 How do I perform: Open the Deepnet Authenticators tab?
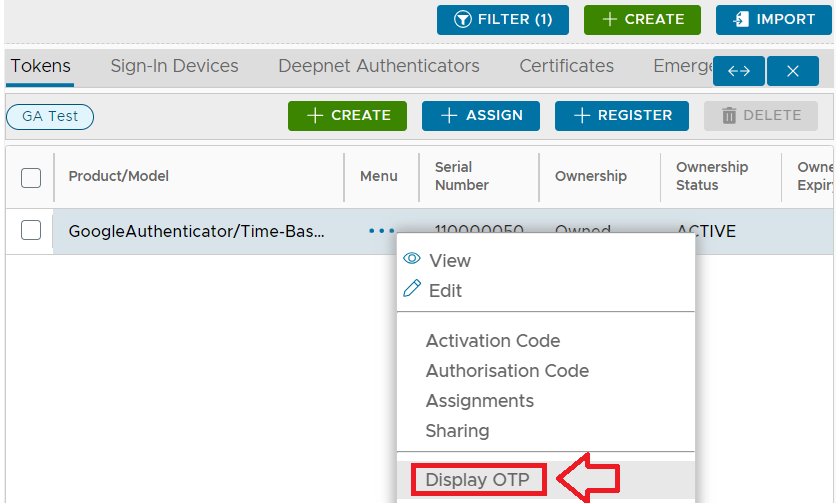pos(379,67)
